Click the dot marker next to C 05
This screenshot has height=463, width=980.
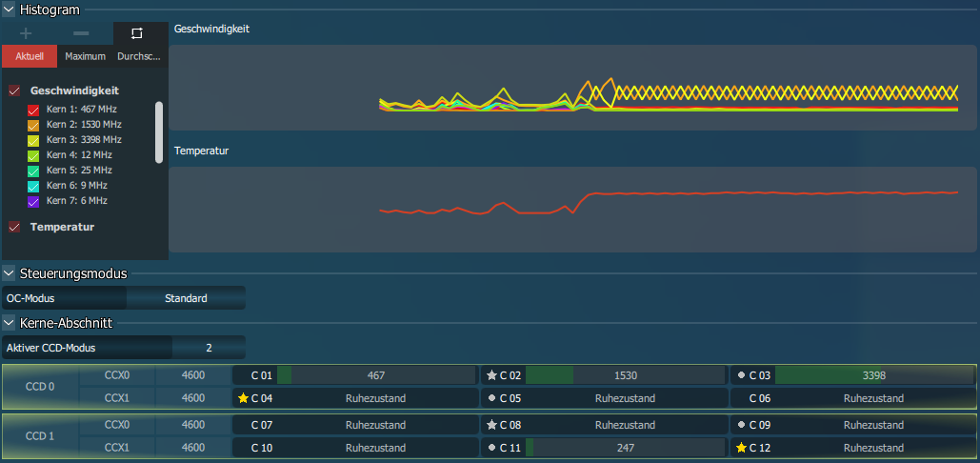(491, 398)
